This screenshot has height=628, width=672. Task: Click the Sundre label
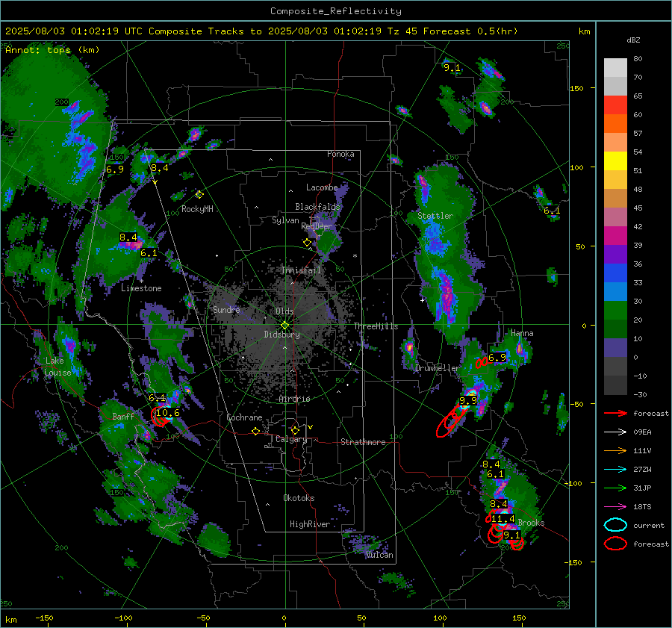coord(226,310)
